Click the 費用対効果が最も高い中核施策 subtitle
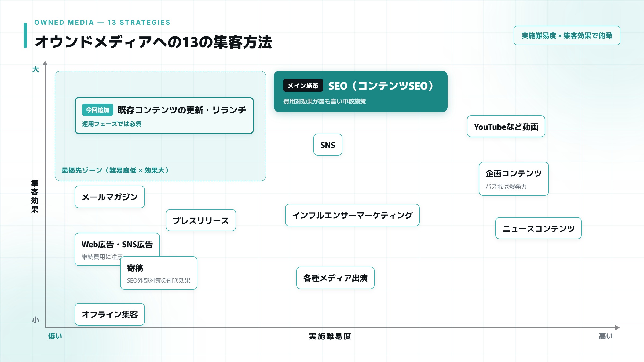The height and width of the screenshot is (362, 644). [x=325, y=101]
